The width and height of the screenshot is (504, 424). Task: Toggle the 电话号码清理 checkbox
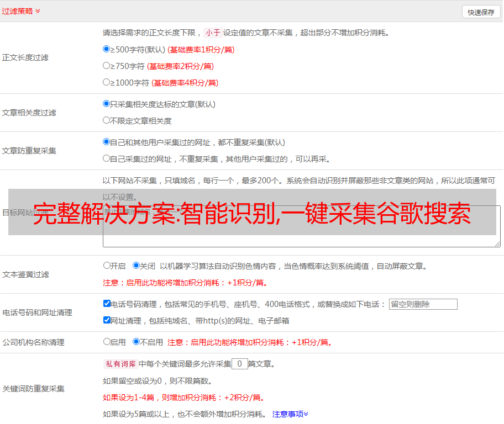pos(107,304)
